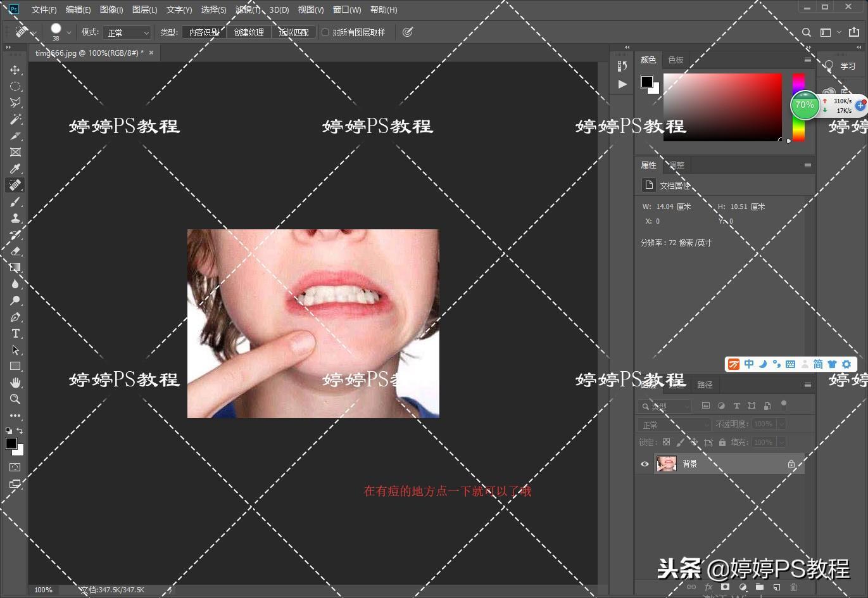Open the 文件(F) menu
868x598 pixels.
[x=44, y=10]
